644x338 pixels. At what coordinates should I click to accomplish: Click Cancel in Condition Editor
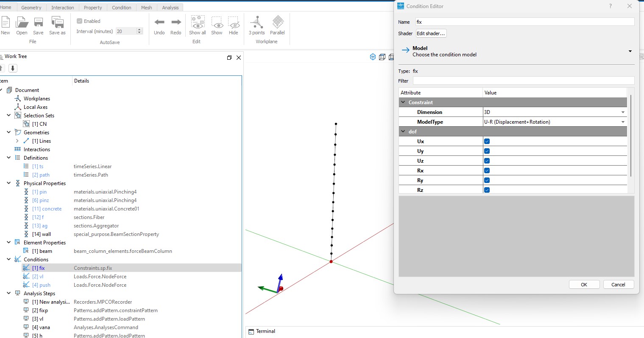[618, 285]
